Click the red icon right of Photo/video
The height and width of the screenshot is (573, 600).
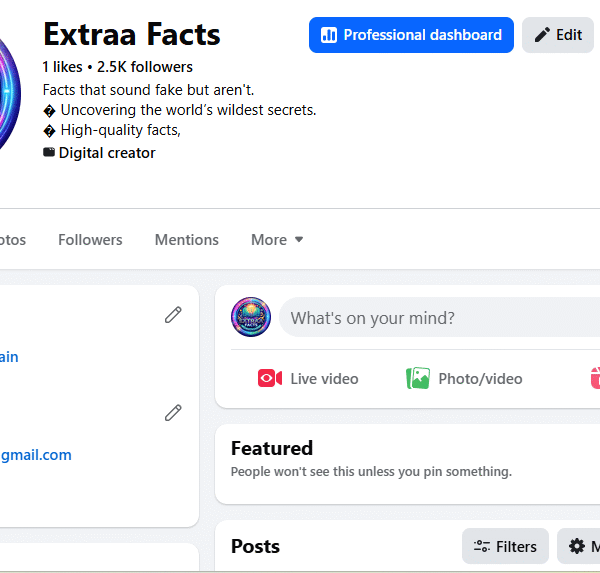pyautogui.click(x=595, y=378)
